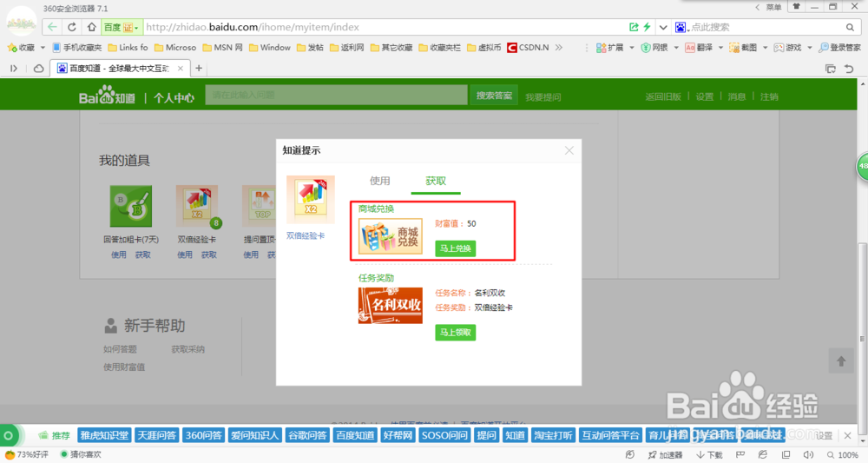Click the tab list icon at far right of tab bar
This screenshot has height=463, width=868.
click(831, 69)
